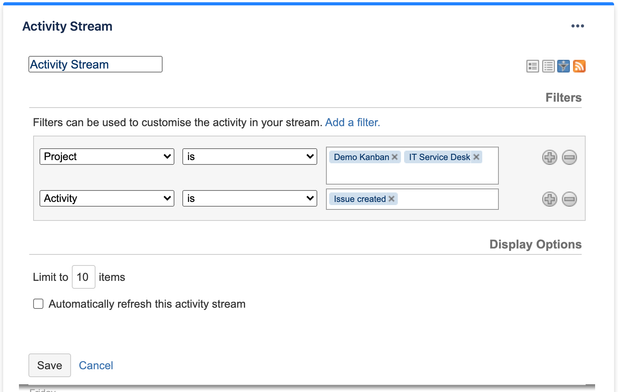
Task: Add a rule after Project filter
Action: (x=549, y=157)
